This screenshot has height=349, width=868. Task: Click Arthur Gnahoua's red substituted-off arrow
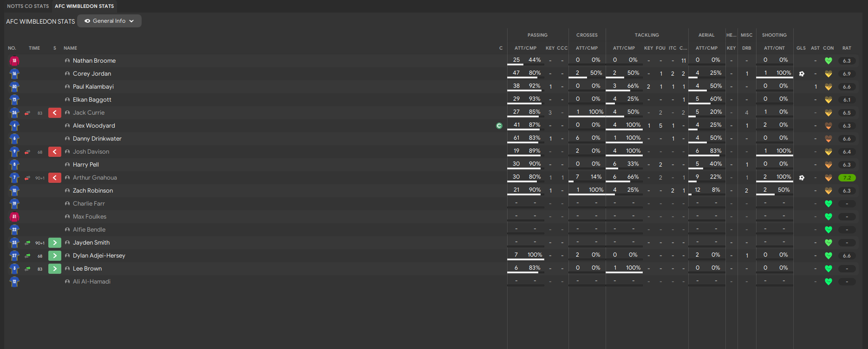click(55, 178)
